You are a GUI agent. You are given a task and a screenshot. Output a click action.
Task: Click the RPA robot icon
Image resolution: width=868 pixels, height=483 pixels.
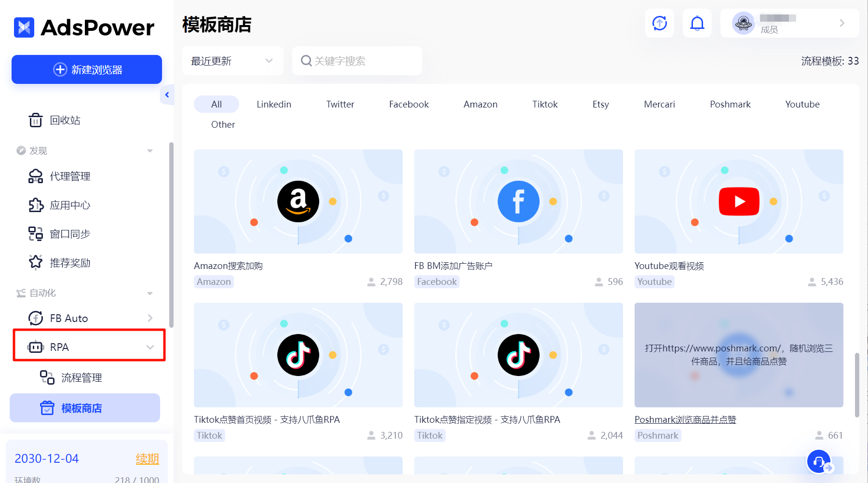coord(36,347)
